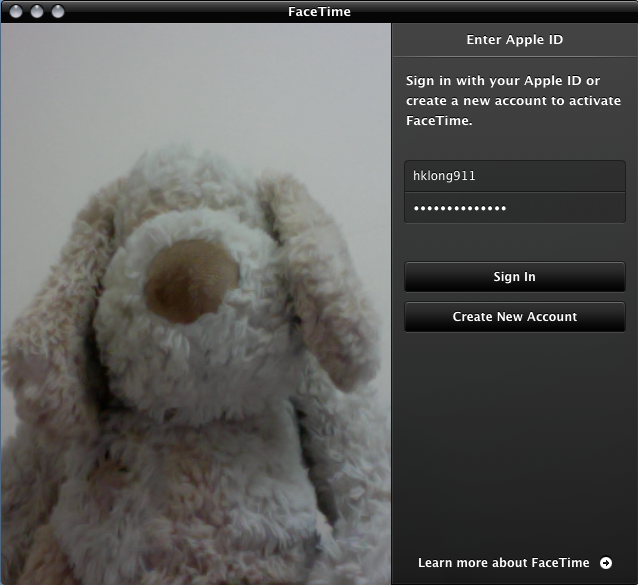Viewport: 638px width, 585px height.
Task: Select the Create New Account button
Action: [x=515, y=317]
